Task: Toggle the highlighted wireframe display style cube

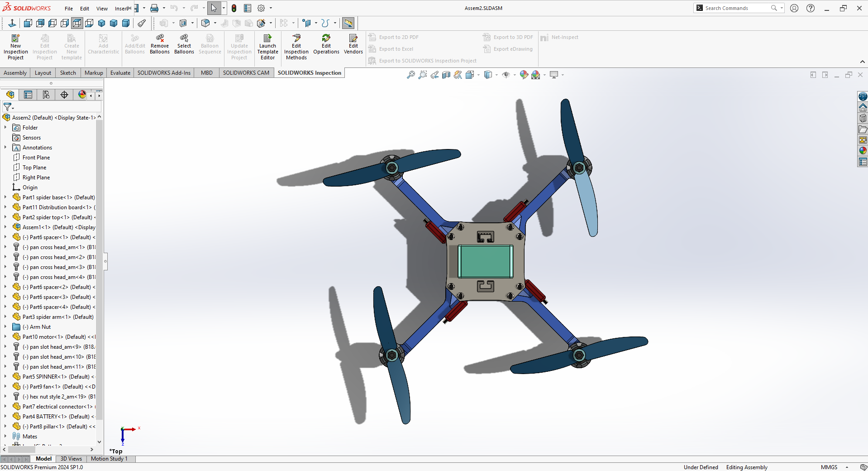Action: click(x=77, y=23)
